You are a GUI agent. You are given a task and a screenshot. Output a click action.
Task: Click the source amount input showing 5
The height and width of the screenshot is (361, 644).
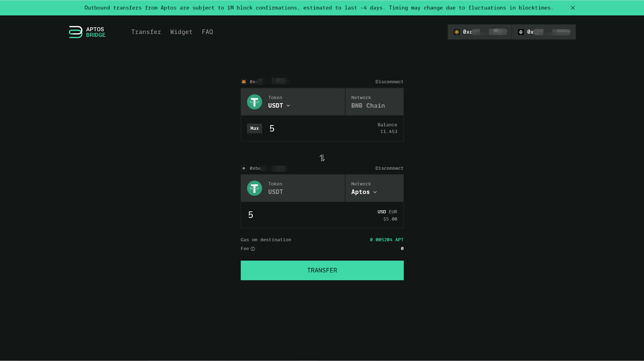[x=272, y=128]
